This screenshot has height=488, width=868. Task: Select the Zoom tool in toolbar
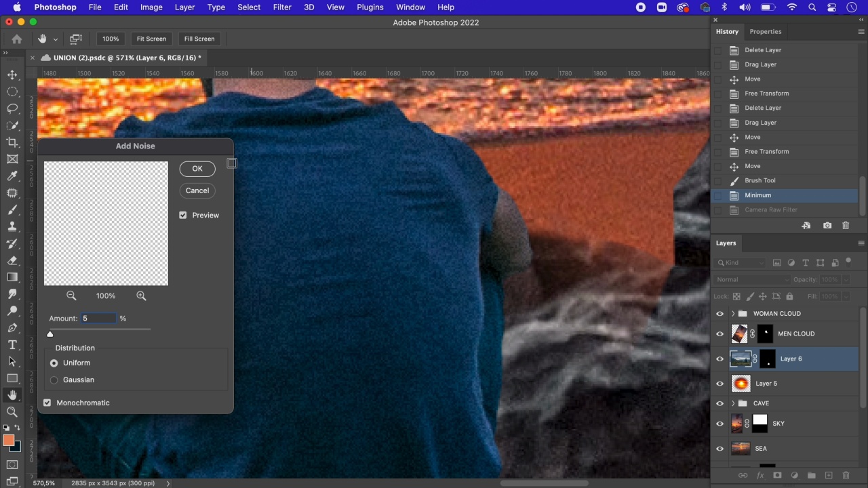12,412
